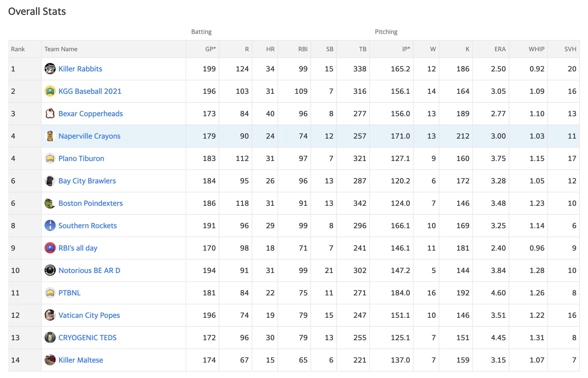Click the Bay City Brawlers dog avatar

(x=50, y=181)
